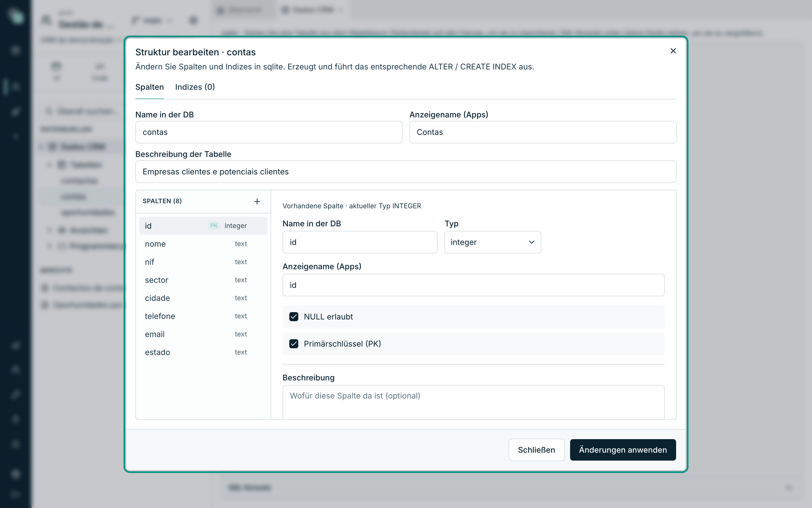Select the email column row
The width and height of the screenshot is (812, 508).
pos(203,334)
